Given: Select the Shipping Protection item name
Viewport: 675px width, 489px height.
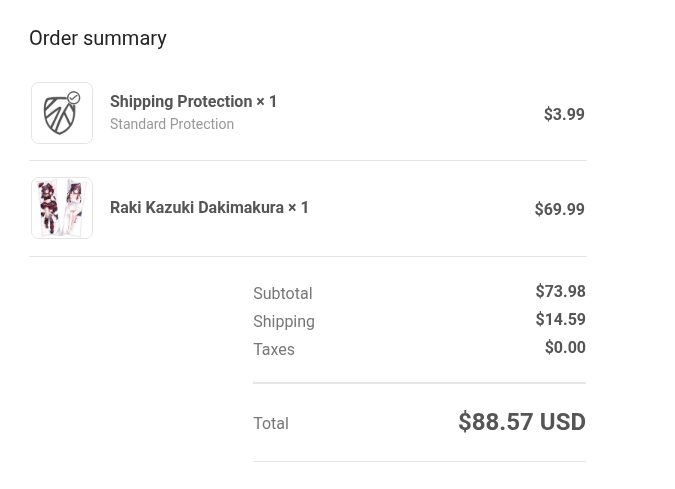Looking at the screenshot, I should click(x=181, y=101).
